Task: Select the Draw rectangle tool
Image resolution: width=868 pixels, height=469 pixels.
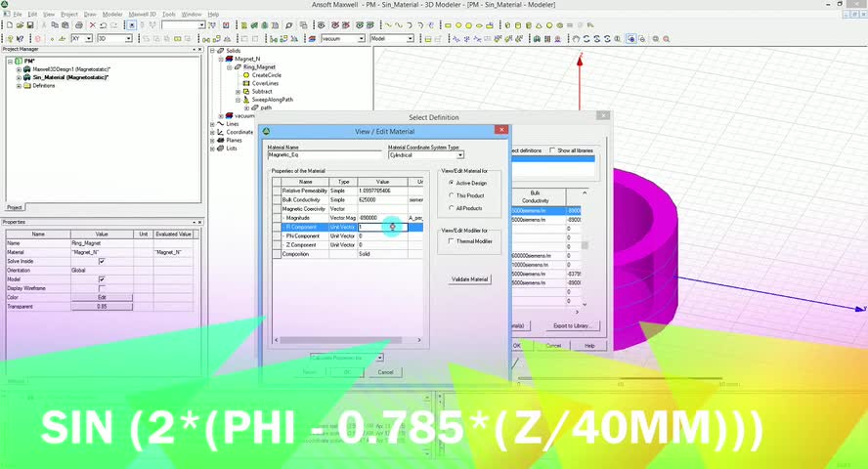Action: click(x=448, y=25)
